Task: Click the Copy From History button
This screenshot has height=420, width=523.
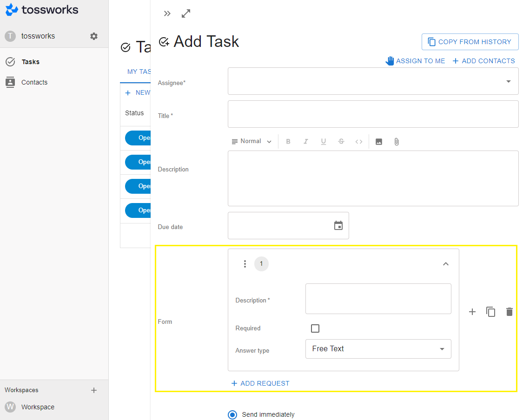Action: (470, 42)
